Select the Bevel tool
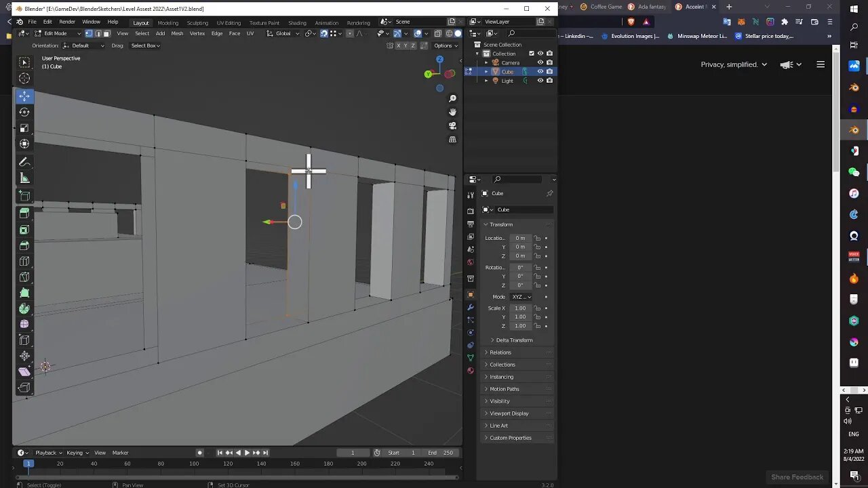This screenshot has height=488, width=868. point(24,245)
